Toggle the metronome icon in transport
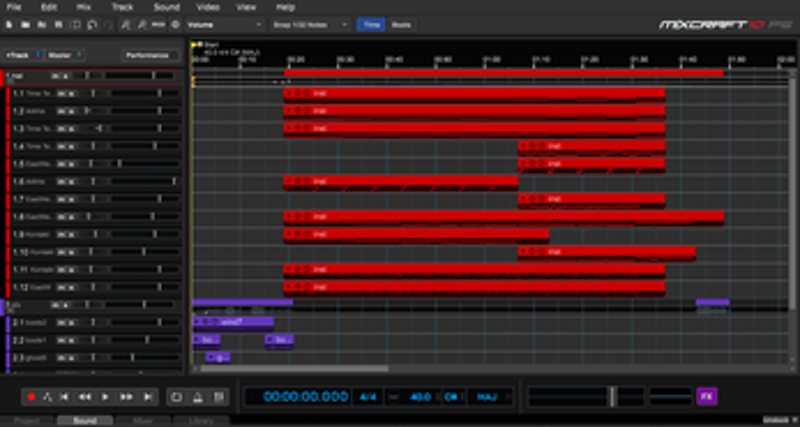The height and width of the screenshot is (427, 800). (198, 396)
